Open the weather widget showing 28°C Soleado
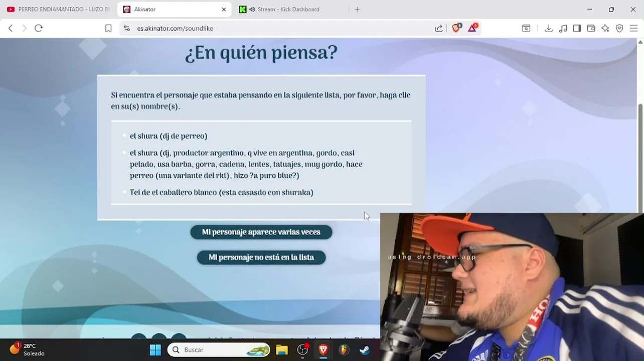The height and width of the screenshot is (361, 644). click(x=28, y=349)
